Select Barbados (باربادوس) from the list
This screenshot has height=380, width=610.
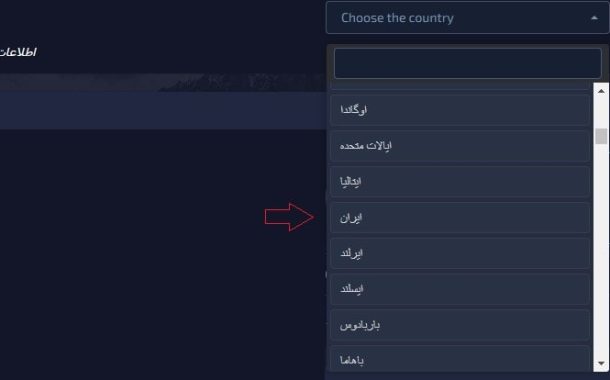460,325
